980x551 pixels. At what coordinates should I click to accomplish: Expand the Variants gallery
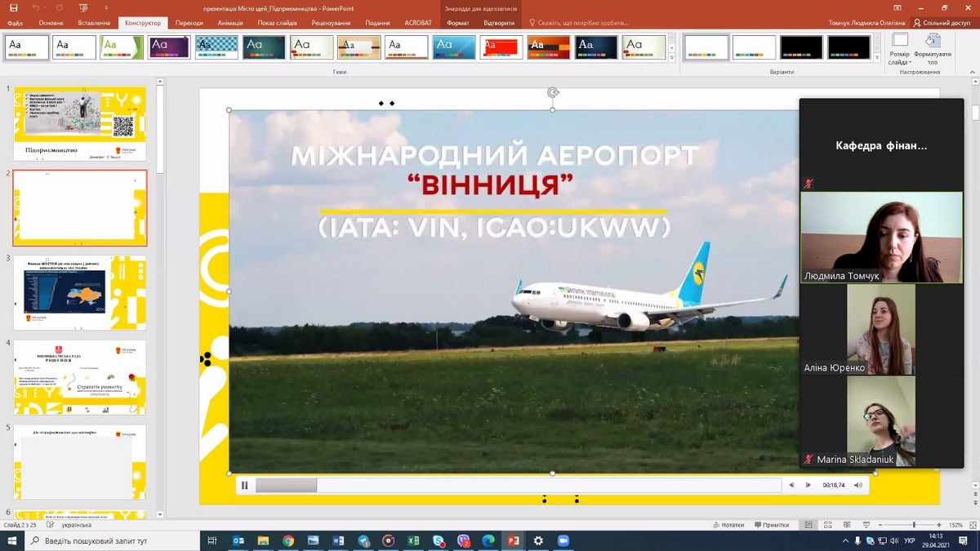tap(879, 59)
